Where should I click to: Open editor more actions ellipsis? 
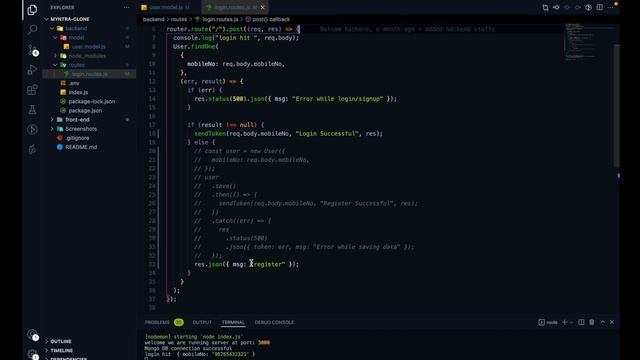(610, 7)
